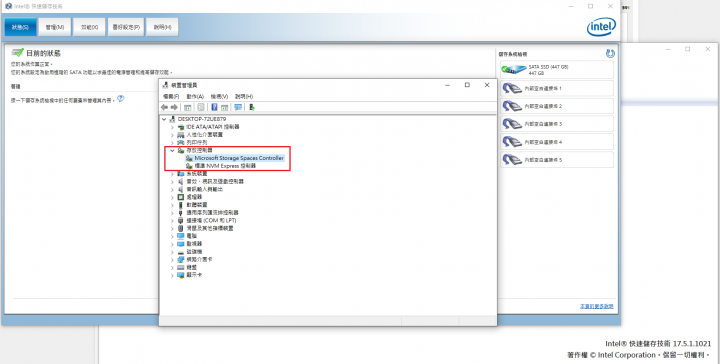Image resolution: width=720 pixels, height=364 pixels.
Task: Expand the IDE ATA/ATAPI 控制器 node
Action: [x=172, y=127]
